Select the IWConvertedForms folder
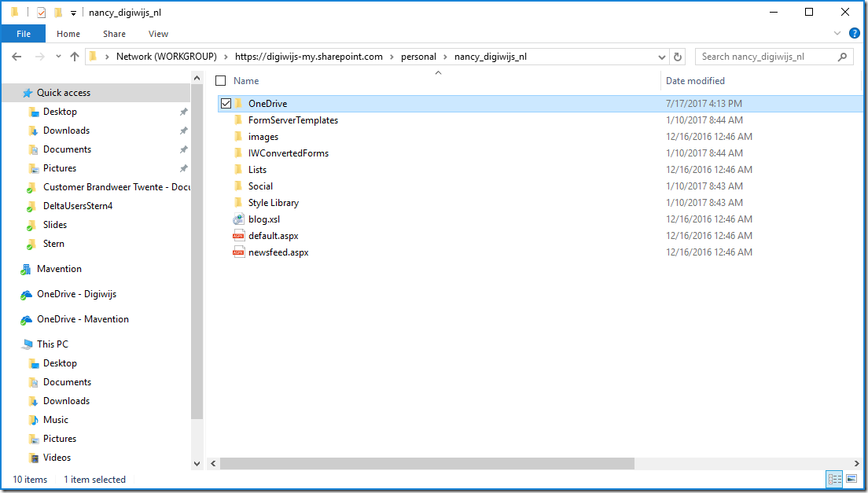Image resolution: width=868 pixels, height=493 pixels. click(x=289, y=153)
